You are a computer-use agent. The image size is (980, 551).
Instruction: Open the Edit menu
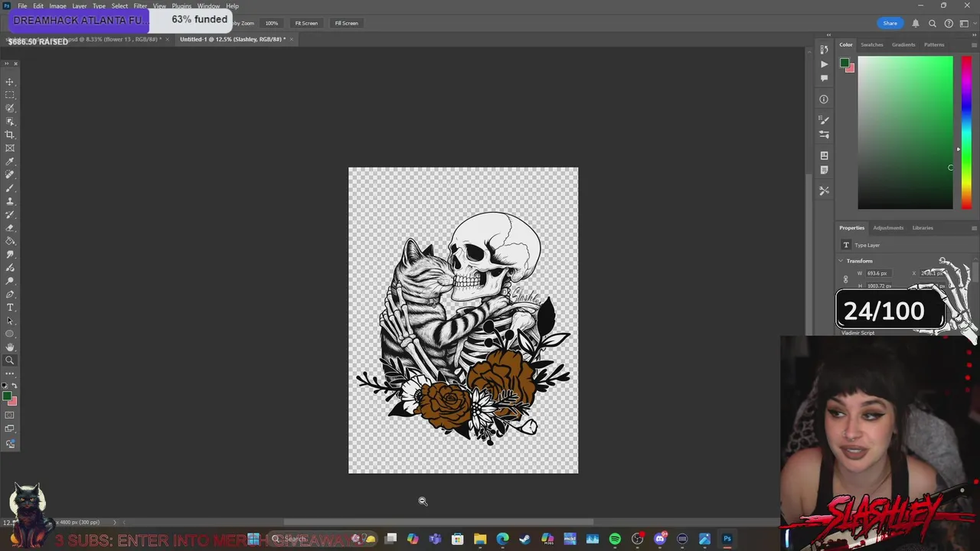pyautogui.click(x=38, y=6)
